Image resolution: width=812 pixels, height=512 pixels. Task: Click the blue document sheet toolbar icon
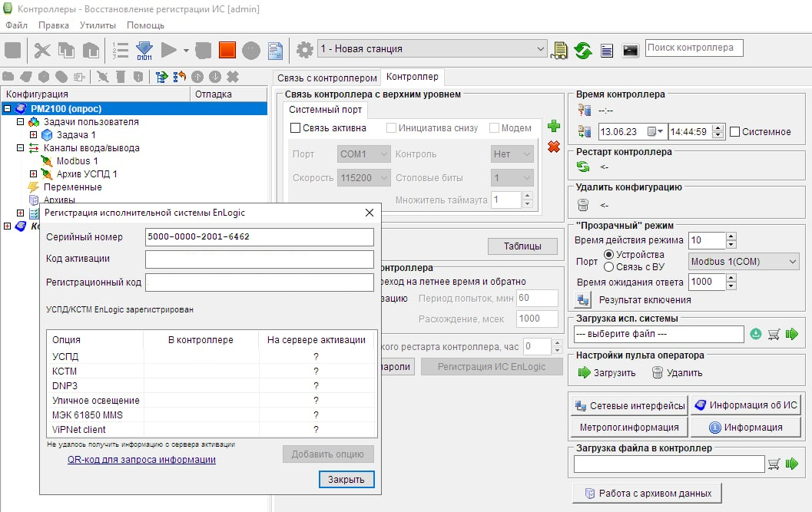point(276,50)
